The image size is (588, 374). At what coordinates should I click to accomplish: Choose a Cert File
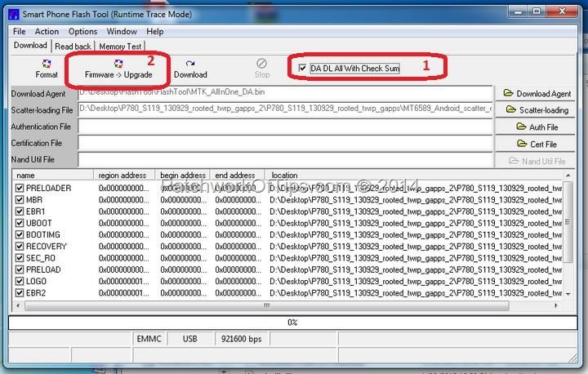coord(536,144)
